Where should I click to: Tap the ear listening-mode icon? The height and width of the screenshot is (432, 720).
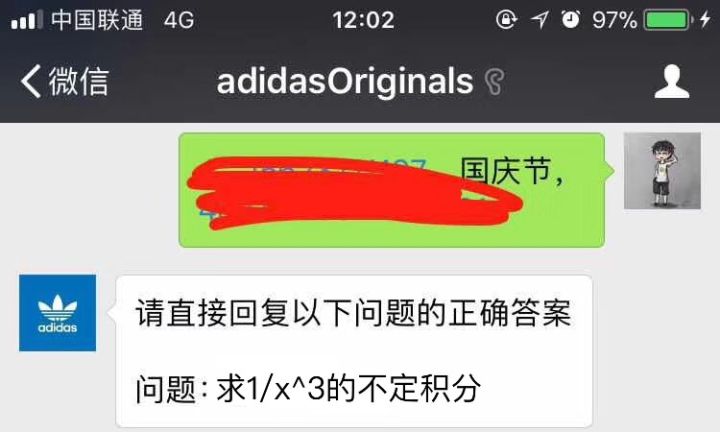pyautogui.click(x=495, y=82)
